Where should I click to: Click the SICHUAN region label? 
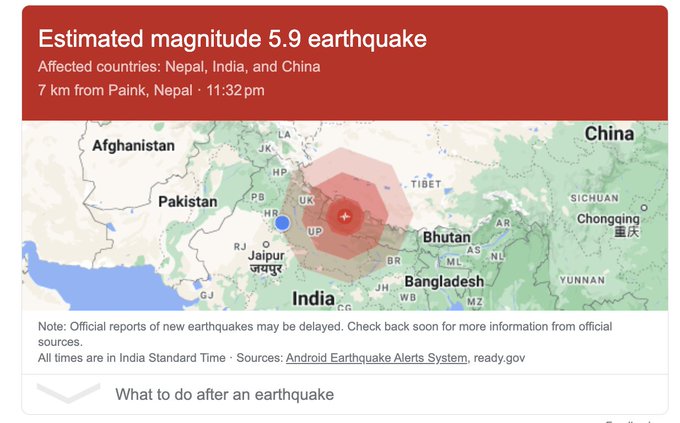[595, 198]
